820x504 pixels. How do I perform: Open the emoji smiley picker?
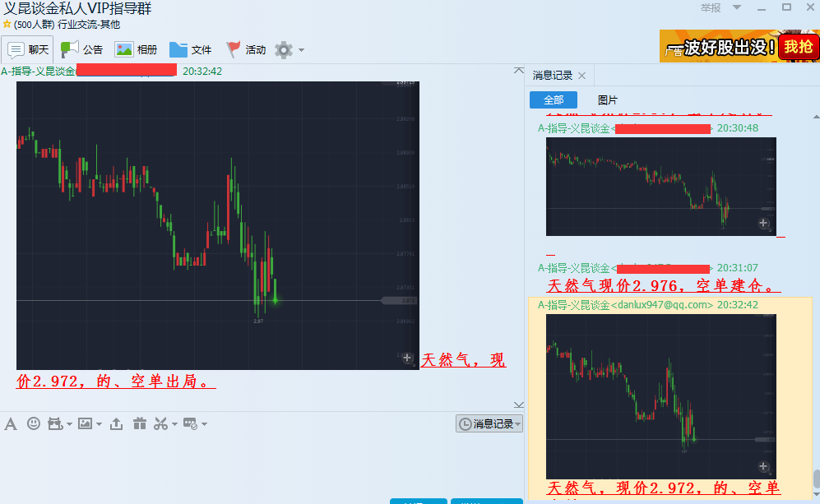point(34,423)
